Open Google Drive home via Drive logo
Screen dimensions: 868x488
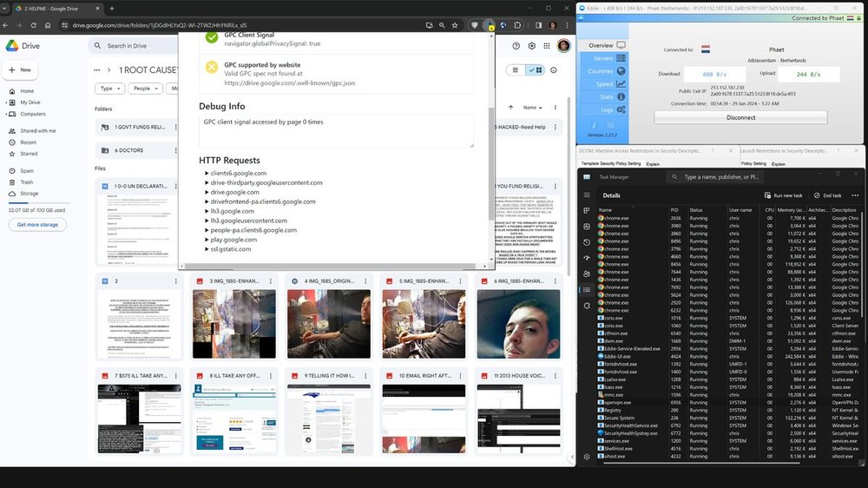[23, 46]
